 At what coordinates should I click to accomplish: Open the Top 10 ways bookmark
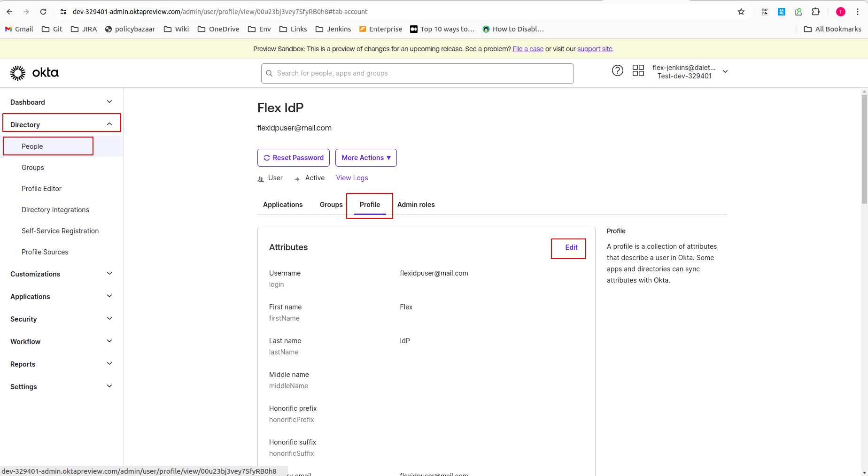tap(442, 29)
